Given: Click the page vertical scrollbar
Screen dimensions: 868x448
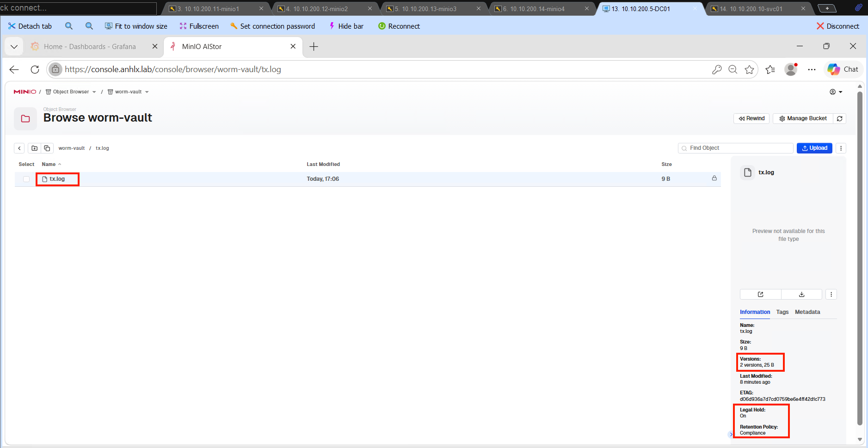Looking at the screenshot, I should click(860, 258).
